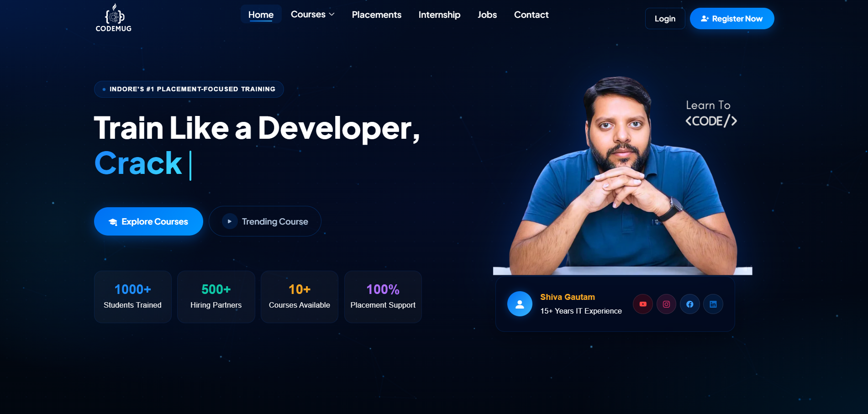Click the Login button
Viewport: 868px width, 414px height.
pos(665,19)
